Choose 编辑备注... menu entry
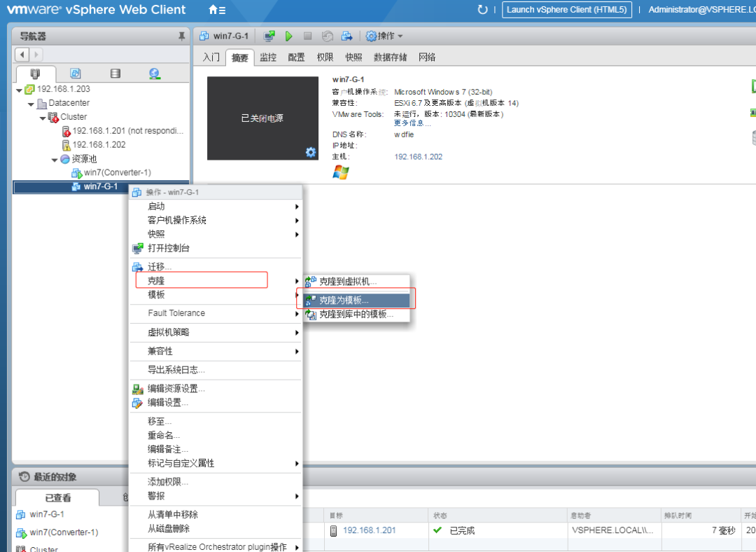The width and height of the screenshot is (756, 552). [x=216, y=449]
